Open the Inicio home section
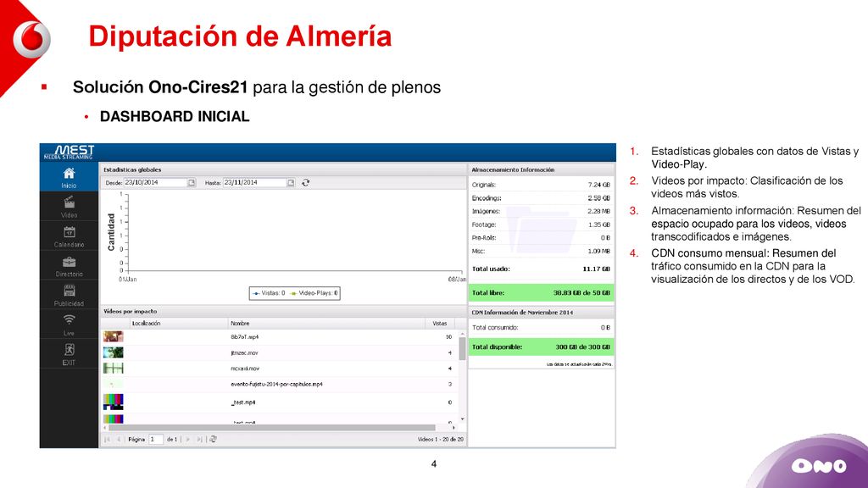 pyautogui.click(x=69, y=177)
